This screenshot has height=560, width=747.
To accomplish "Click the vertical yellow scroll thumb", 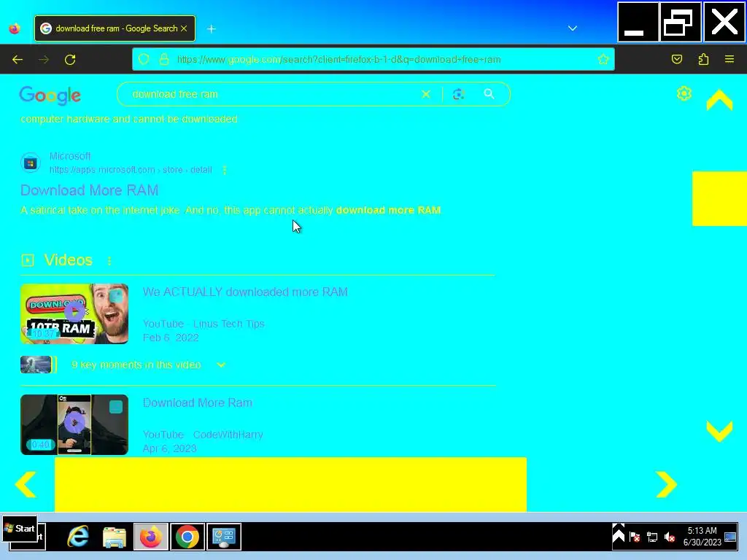I will tap(719, 198).
